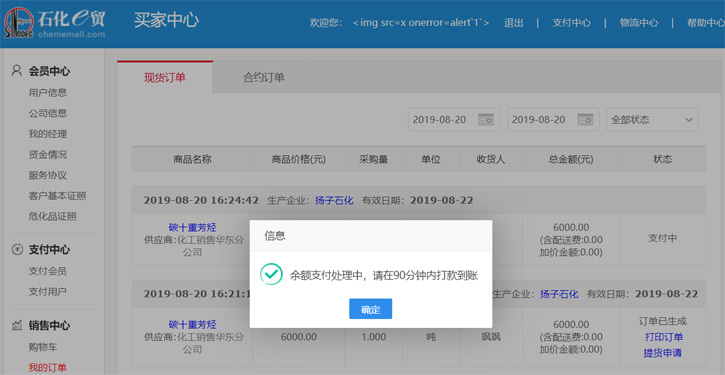This screenshot has width=725, height=375.
Task: Open 支付用户 in sidebar
Action: coord(48,292)
